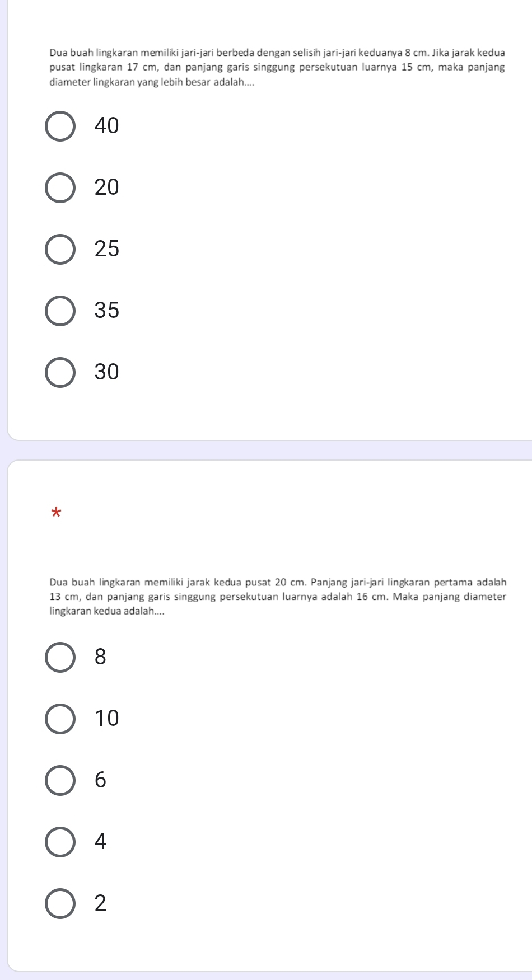Mark the radio button beside 25

(60, 249)
